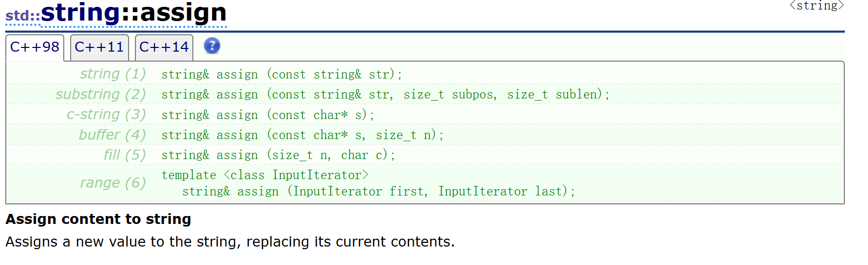Switch to the C++14 tab
Screen dimensions: 868x265
click(164, 47)
